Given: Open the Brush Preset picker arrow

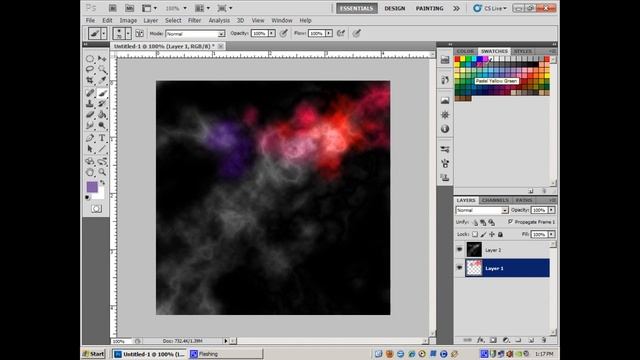Looking at the screenshot, I should click(x=128, y=33).
